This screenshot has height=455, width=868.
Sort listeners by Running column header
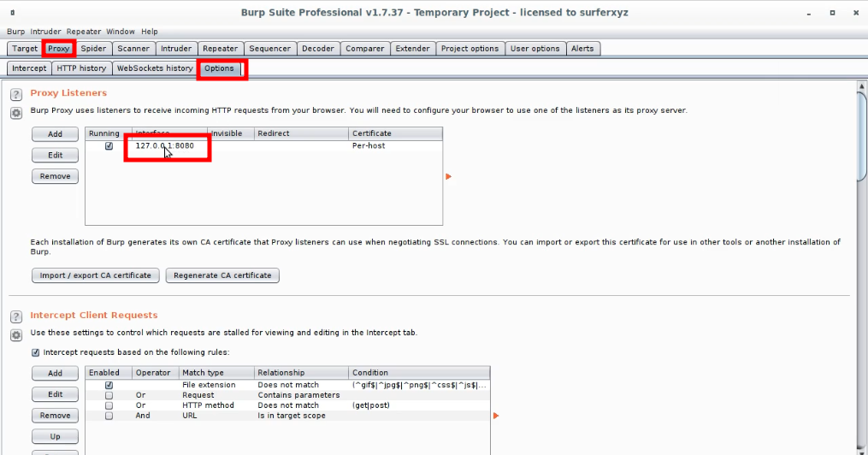[x=109, y=133]
